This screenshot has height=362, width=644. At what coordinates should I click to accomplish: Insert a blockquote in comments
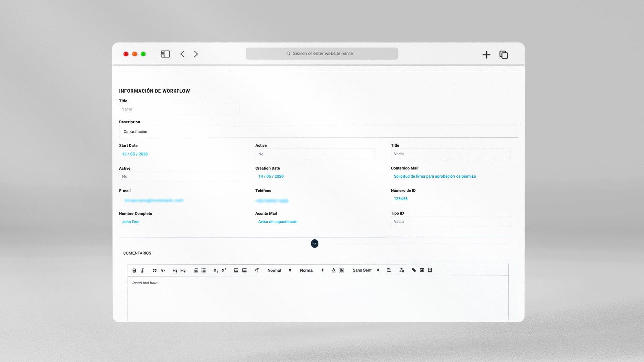click(x=155, y=270)
